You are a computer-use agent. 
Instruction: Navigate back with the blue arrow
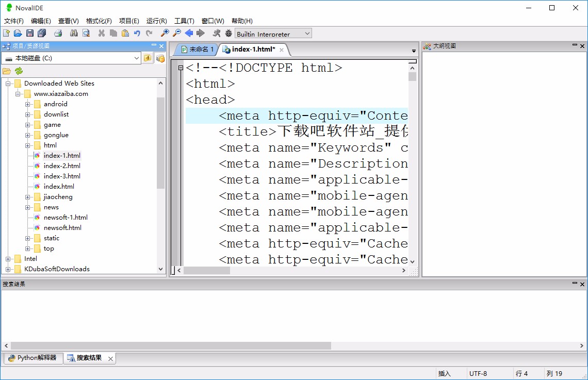(189, 34)
